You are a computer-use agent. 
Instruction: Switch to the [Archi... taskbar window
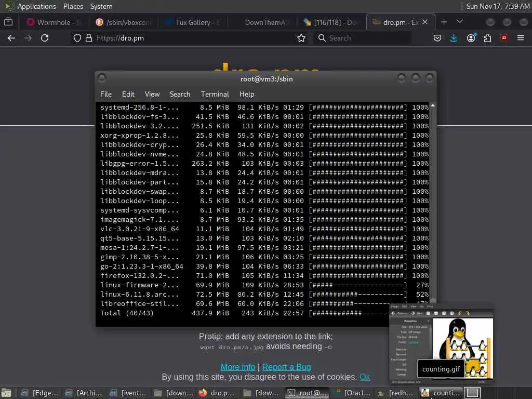[x=84, y=393]
